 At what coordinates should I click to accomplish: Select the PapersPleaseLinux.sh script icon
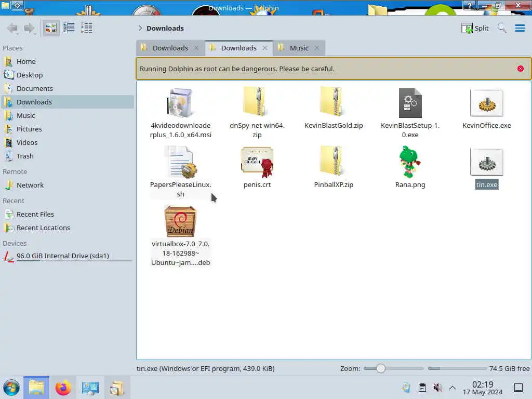point(180,162)
